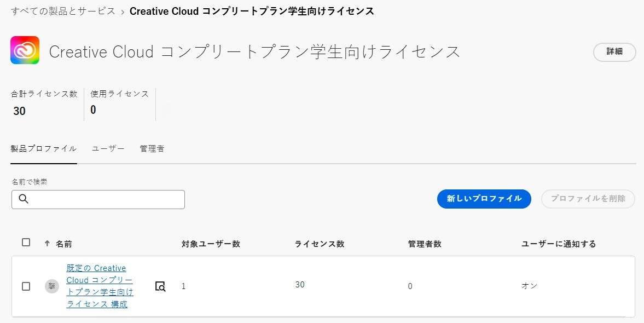Click the 対象ユーザー数 column header

pos(211,244)
